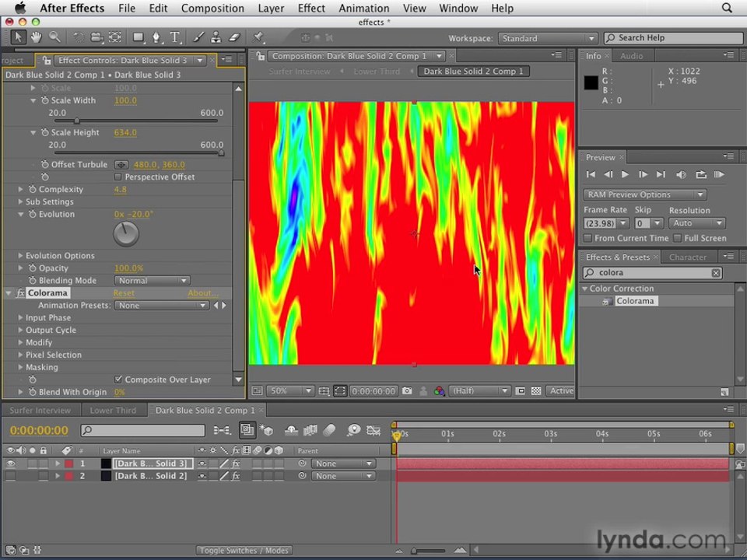Switch to Surfer Interview timeline tab
This screenshot has height=560, width=747.
(x=40, y=410)
